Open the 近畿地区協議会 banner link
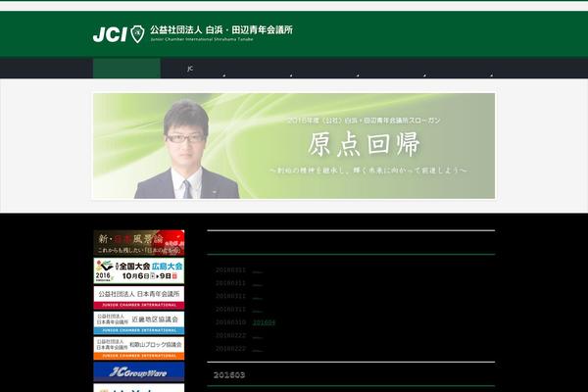This screenshot has height=392, width=588. (x=139, y=322)
